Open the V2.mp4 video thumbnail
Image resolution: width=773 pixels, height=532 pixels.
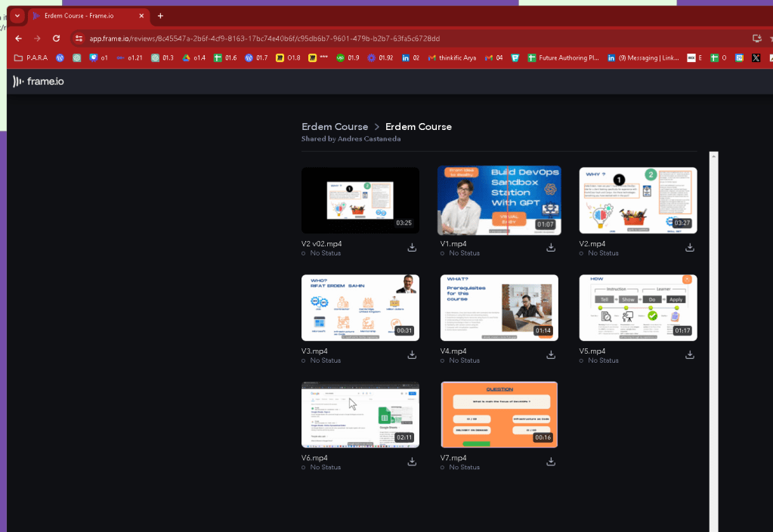(x=638, y=200)
